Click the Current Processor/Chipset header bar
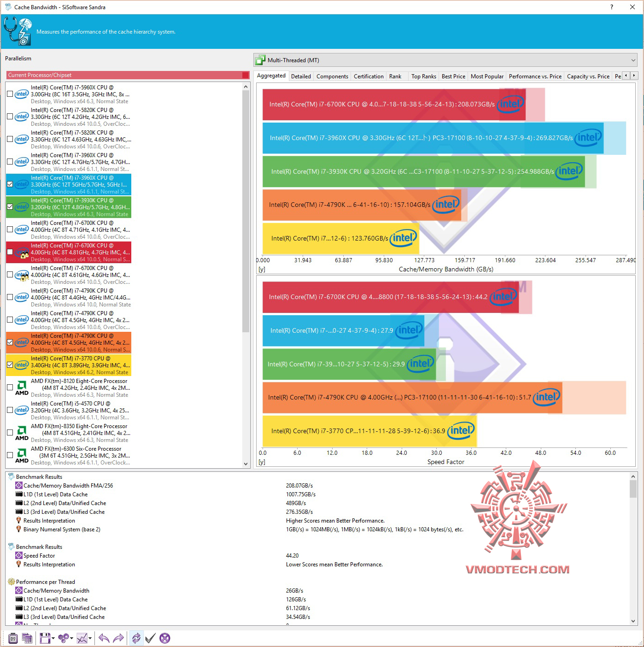The image size is (644, 647). pos(128,75)
